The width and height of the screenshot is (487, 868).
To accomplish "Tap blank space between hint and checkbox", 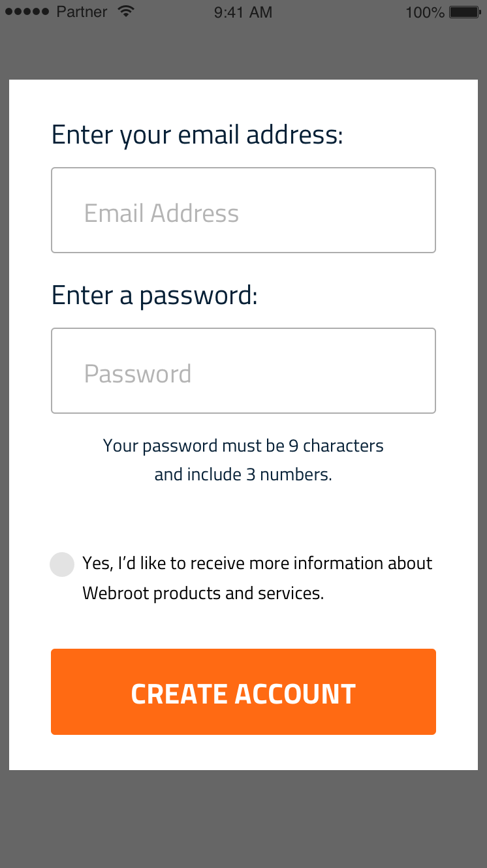I will [x=243, y=517].
